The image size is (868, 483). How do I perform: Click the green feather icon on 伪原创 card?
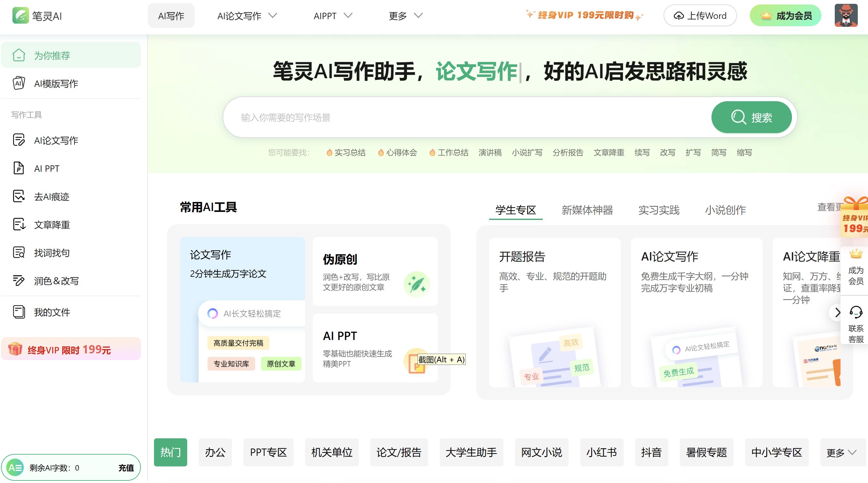click(x=417, y=285)
